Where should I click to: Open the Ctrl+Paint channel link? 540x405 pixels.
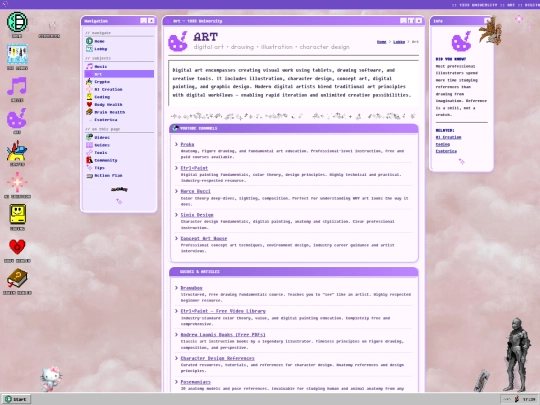point(194,168)
